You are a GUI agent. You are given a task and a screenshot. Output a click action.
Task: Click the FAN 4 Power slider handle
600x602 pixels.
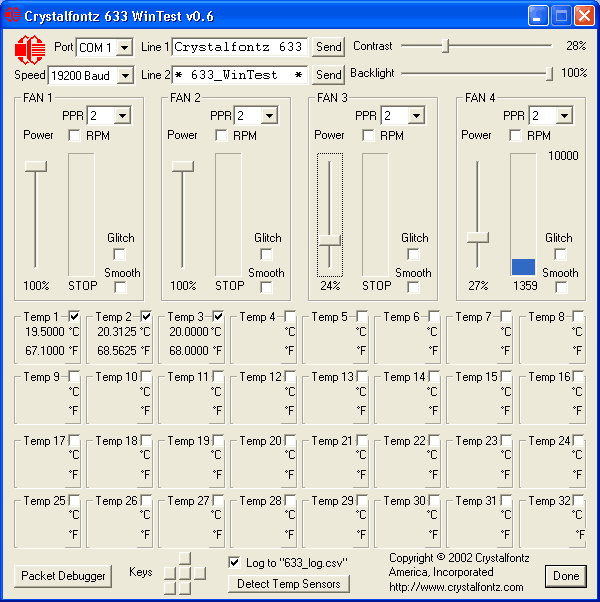478,237
